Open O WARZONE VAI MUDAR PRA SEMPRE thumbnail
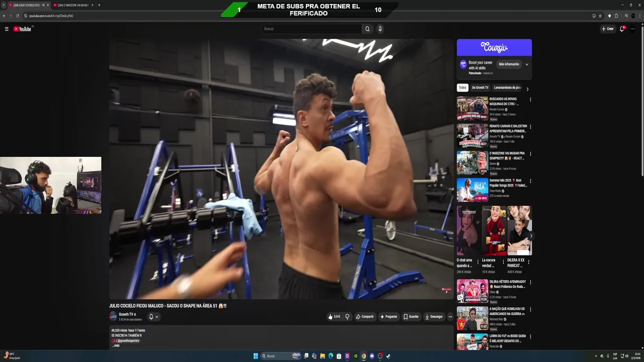 click(472, 163)
